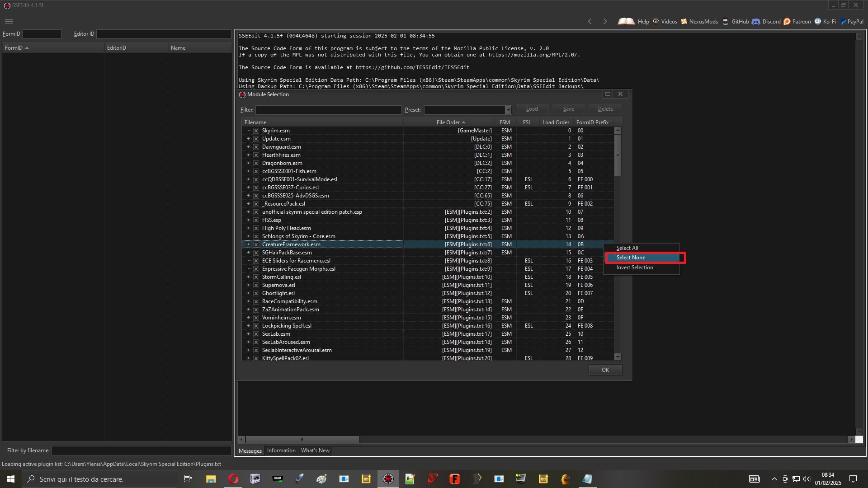Uncheck the Skyrim.esm checkbox
The height and width of the screenshot is (488, 868).
click(x=256, y=131)
